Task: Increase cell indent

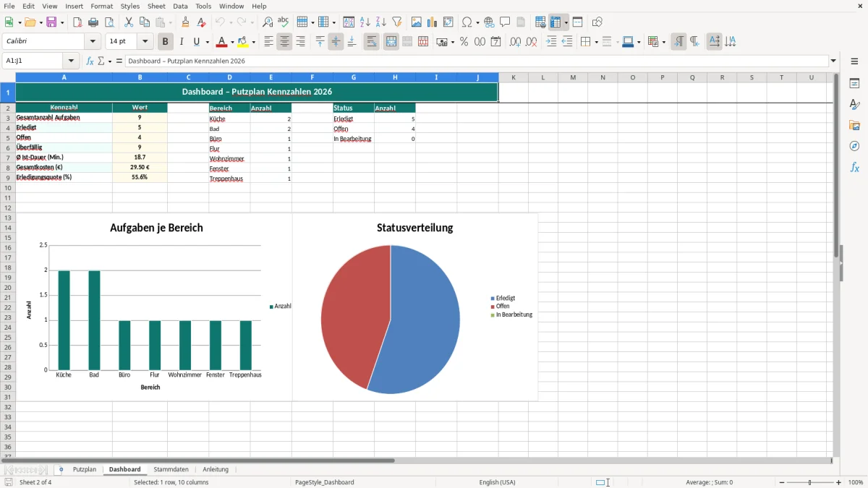Action: click(x=551, y=42)
